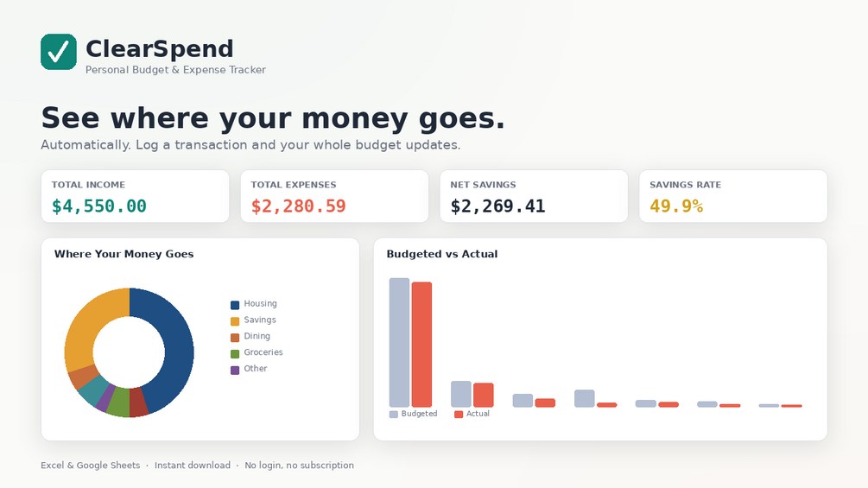Viewport: 868px width, 488px height.
Task: Click the Dining legend color square
Action: 235,338
